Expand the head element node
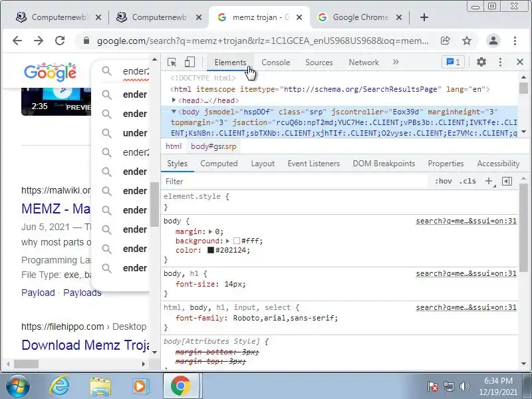 coord(174,100)
